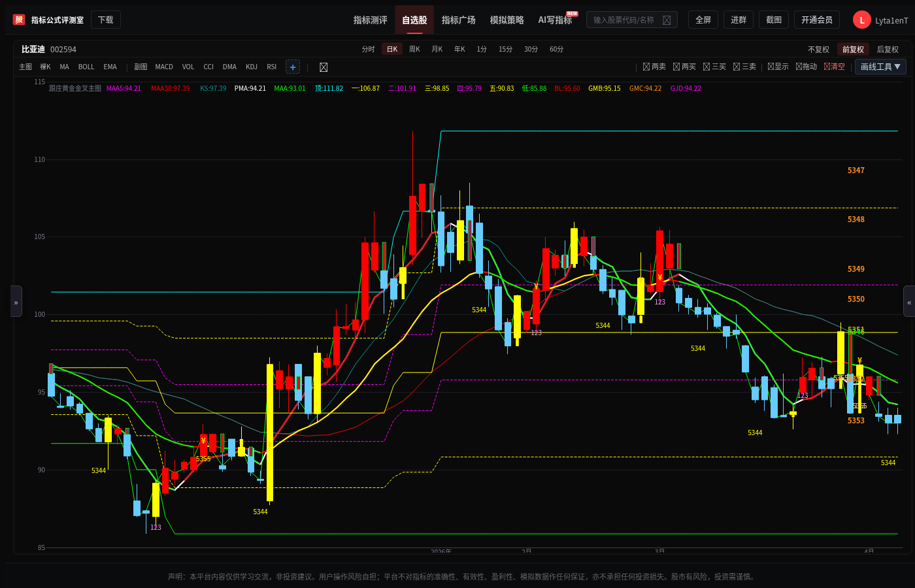This screenshot has height=588, width=915.
Task: Switch chart to 1分 timeframe
Action: click(482, 50)
